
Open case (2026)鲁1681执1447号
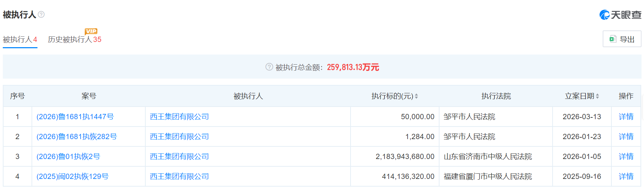(x=75, y=117)
